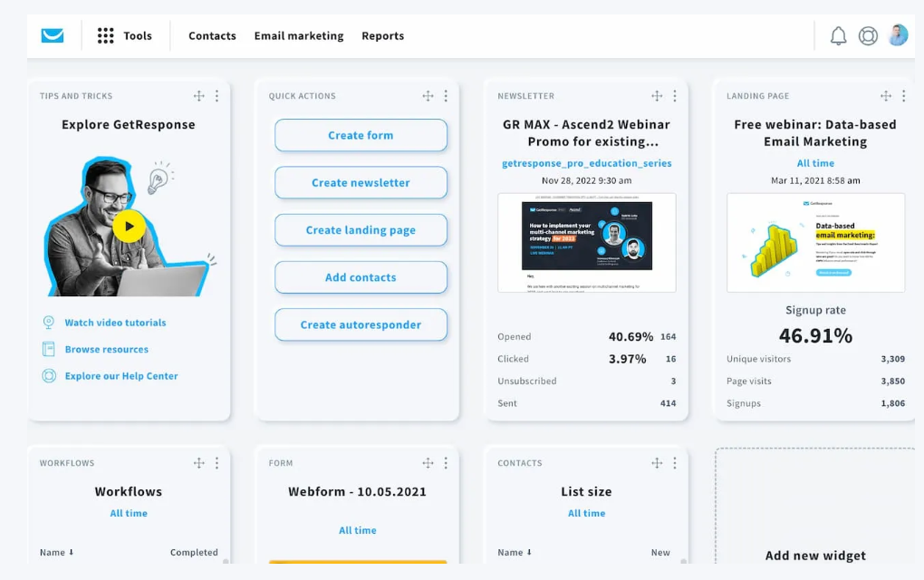Click the GetResponse envelope logo
Screen dimensions: 924x580
coord(53,35)
